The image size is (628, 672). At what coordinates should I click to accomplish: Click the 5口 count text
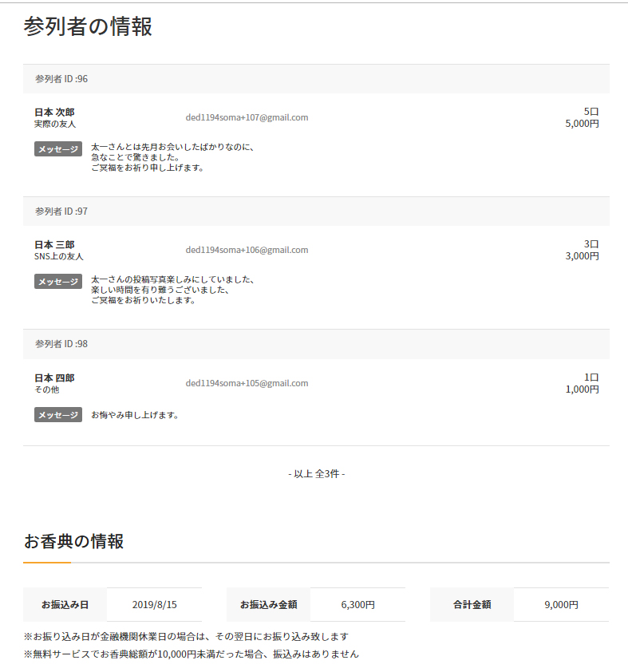coord(591,112)
